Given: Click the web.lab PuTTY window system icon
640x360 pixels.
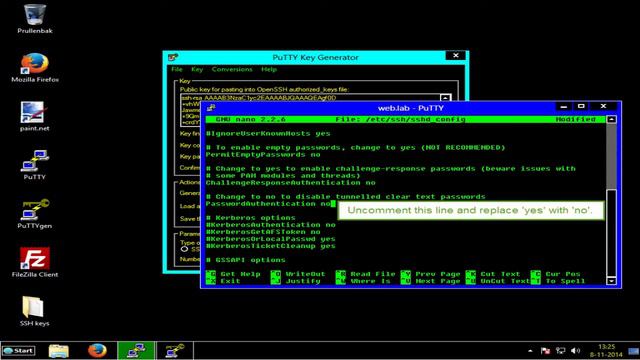Looking at the screenshot, I should [211, 108].
